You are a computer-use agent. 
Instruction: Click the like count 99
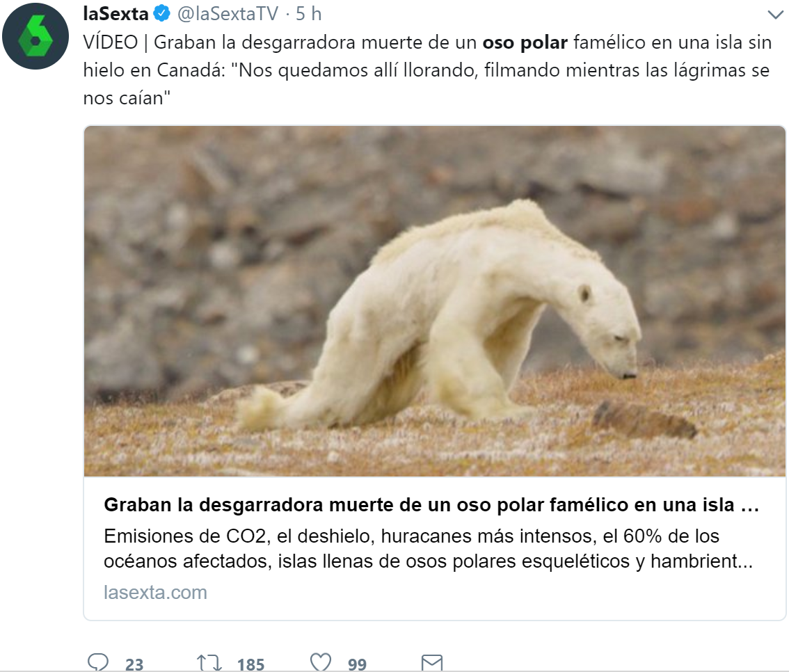pos(357,664)
